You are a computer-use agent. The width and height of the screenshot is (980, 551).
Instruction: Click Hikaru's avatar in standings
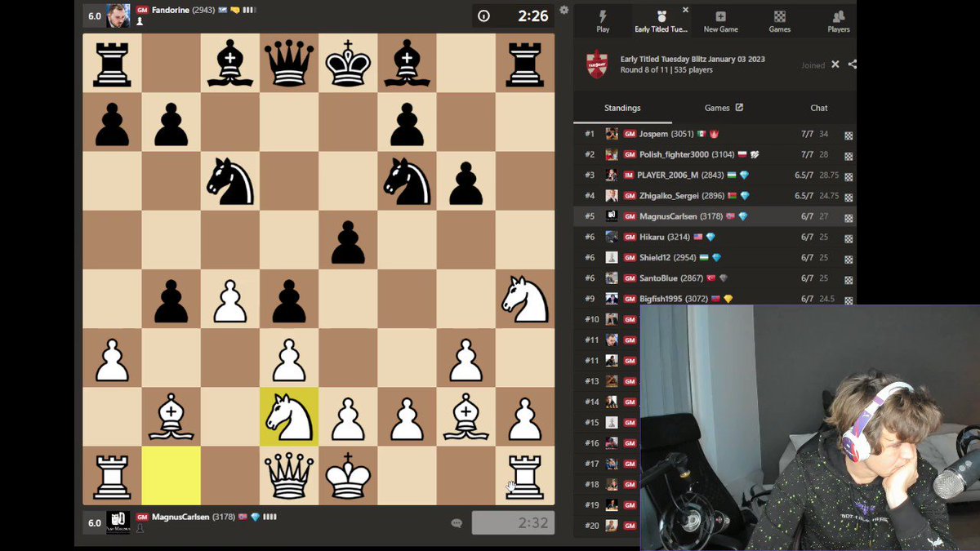pos(612,237)
